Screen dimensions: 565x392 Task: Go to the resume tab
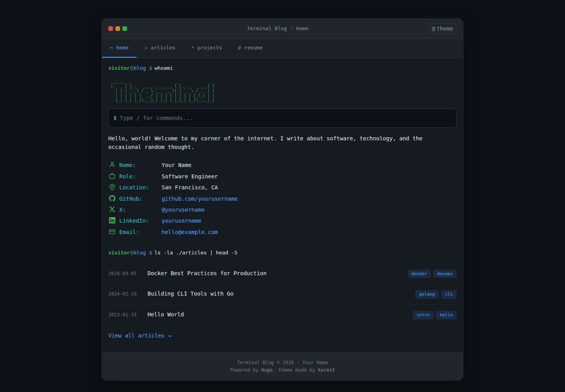click(x=250, y=48)
